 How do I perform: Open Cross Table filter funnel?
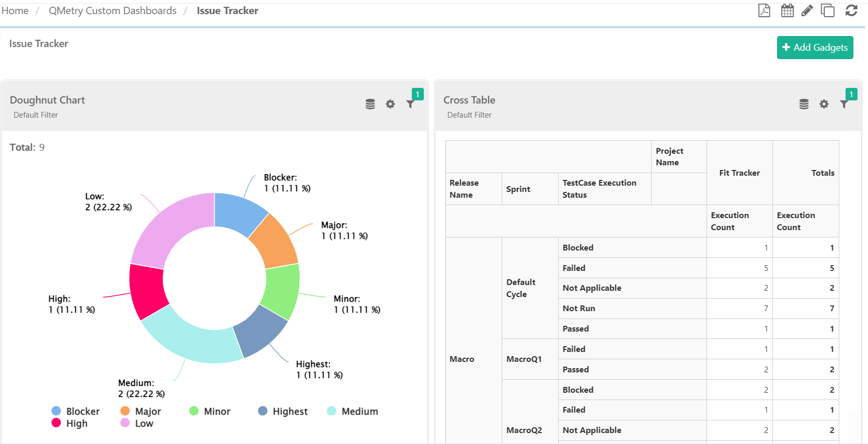844,104
